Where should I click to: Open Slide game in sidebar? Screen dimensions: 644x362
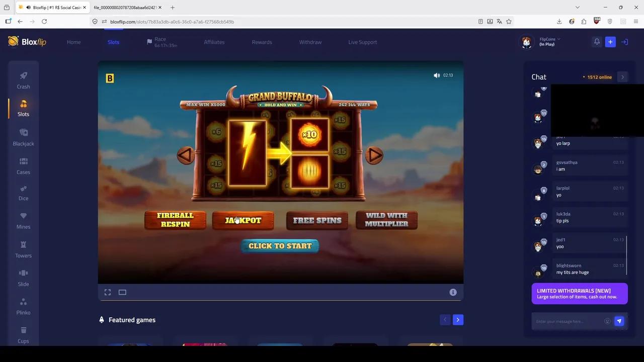(23, 278)
